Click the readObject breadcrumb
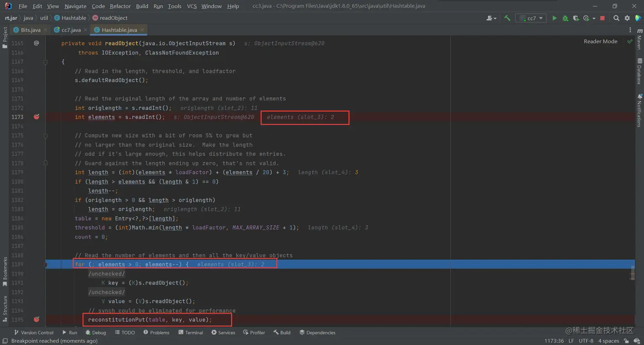Viewport: 644px width, 345px height. click(x=110, y=18)
